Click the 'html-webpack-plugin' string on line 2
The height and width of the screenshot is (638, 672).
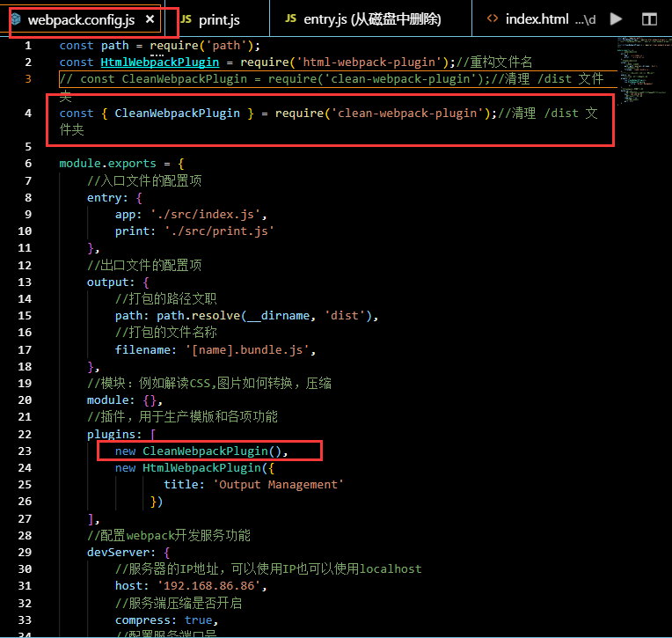point(369,62)
